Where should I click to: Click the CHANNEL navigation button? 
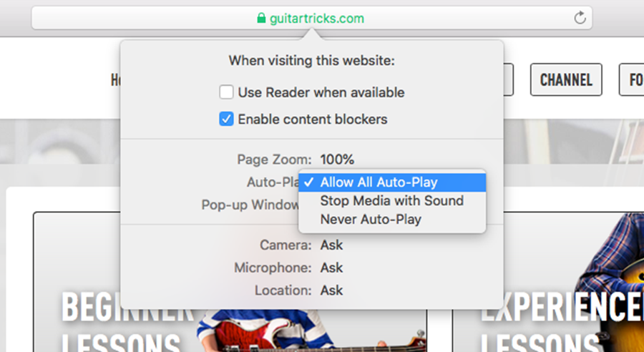point(566,79)
